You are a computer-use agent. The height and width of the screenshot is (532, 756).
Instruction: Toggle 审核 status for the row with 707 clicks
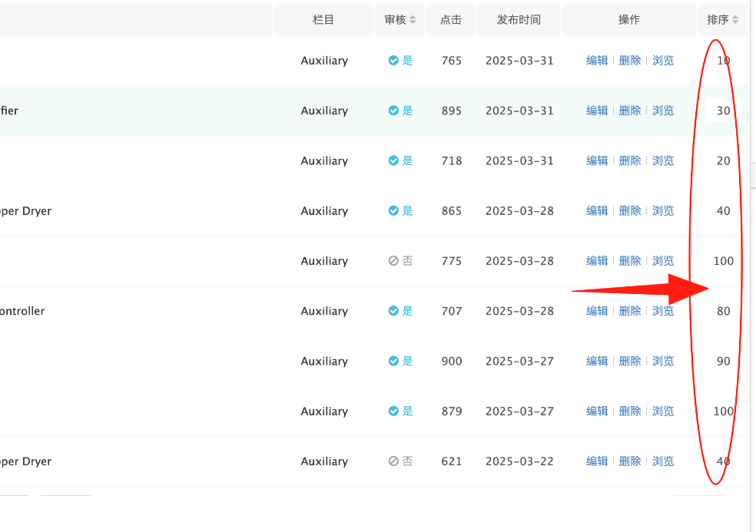coord(400,311)
